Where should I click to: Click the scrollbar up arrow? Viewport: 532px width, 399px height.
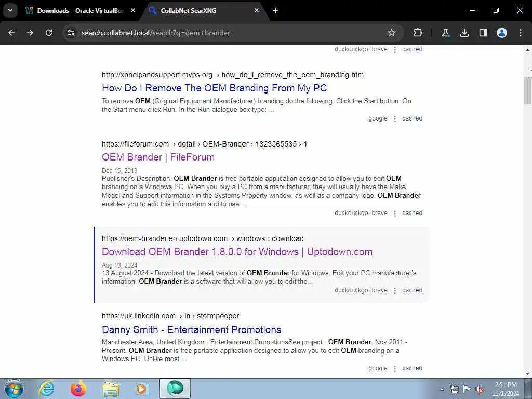(x=528, y=50)
